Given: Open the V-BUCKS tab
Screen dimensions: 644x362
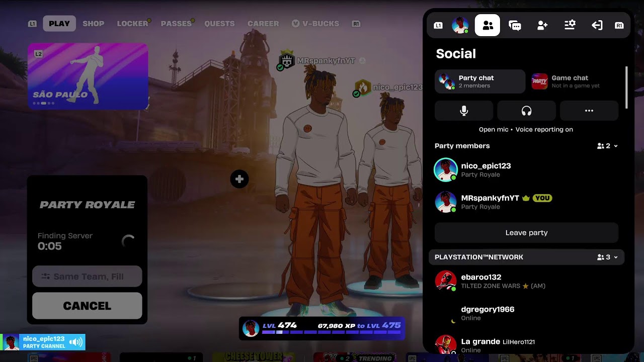Looking at the screenshot, I should click(x=315, y=24).
